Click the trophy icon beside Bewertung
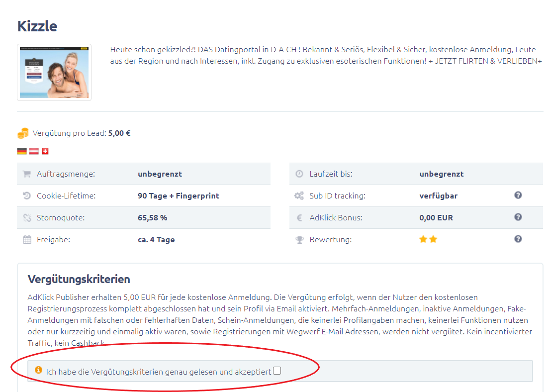Screen dimensions: 548x392 click(299, 240)
